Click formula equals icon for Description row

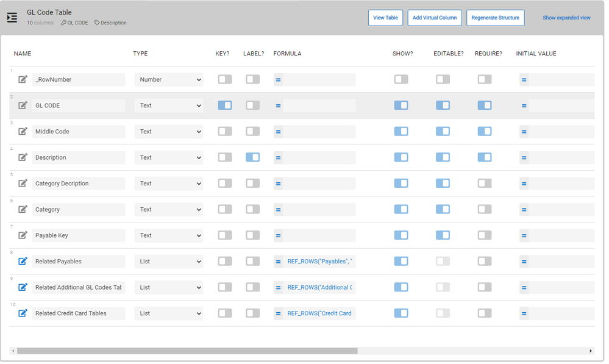pyautogui.click(x=278, y=158)
